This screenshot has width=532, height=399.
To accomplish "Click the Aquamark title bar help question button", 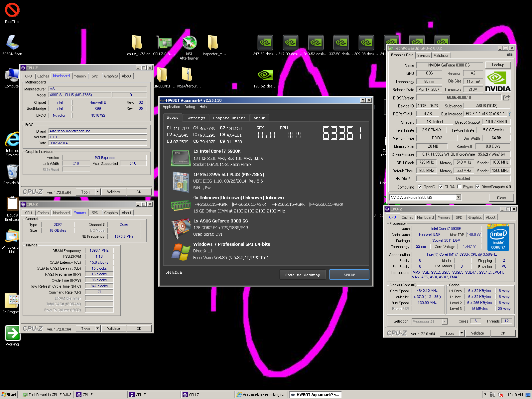I will (x=363, y=100).
